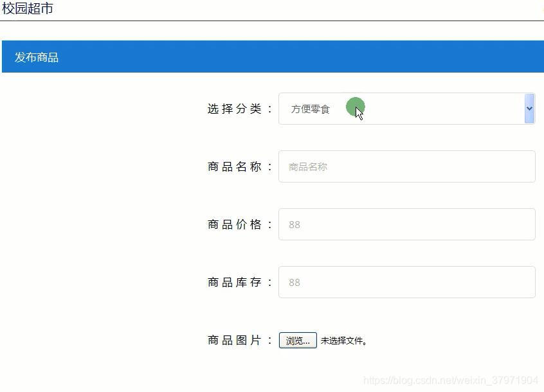Click the 商品库存 label
This screenshot has height=392, width=544.
point(240,283)
